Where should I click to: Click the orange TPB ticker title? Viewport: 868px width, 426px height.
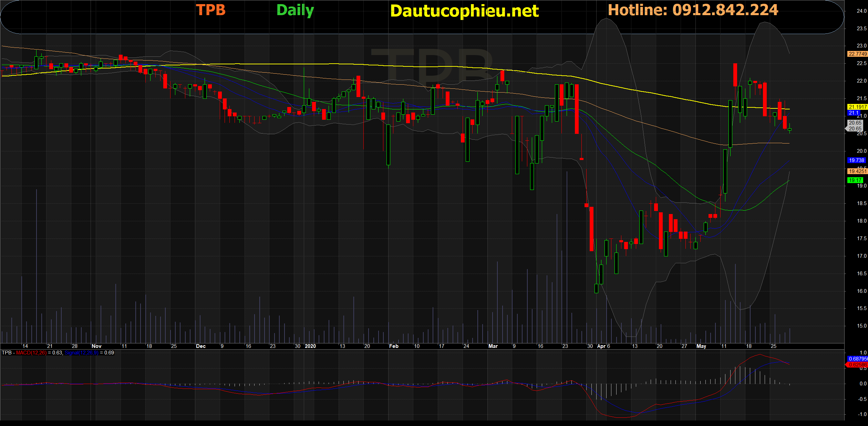[210, 10]
